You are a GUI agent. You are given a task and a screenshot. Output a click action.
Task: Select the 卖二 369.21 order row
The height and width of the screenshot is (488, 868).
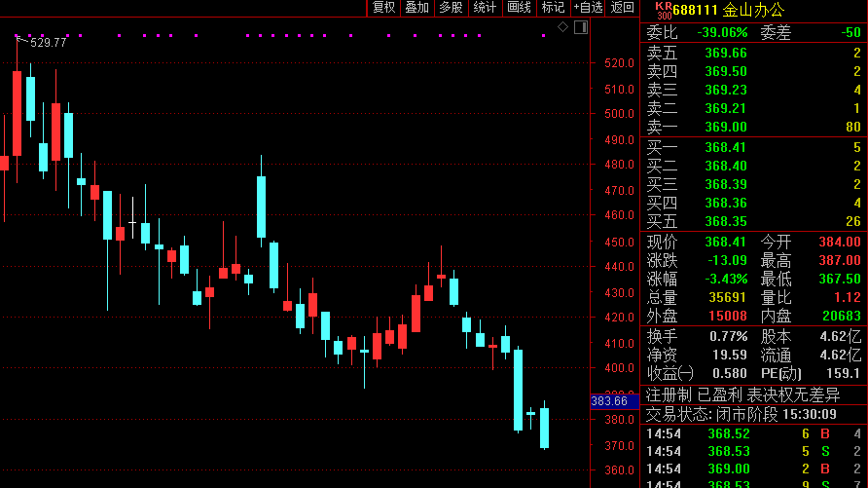pyautogui.click(x=754, y=108)
